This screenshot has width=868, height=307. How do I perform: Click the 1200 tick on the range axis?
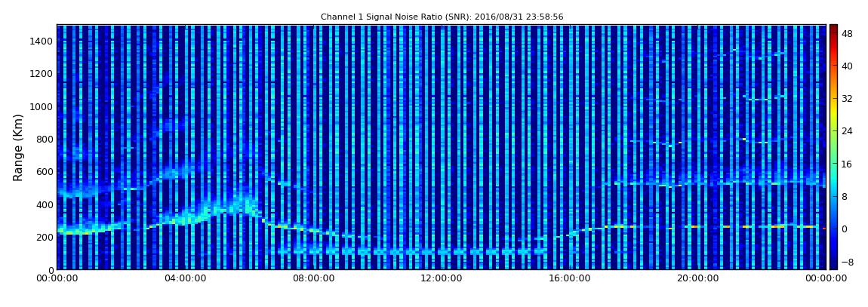[x=41, y=74]
